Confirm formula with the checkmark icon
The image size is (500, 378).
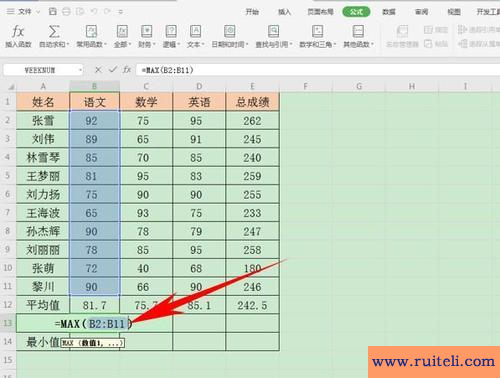(x=113, y=70)
